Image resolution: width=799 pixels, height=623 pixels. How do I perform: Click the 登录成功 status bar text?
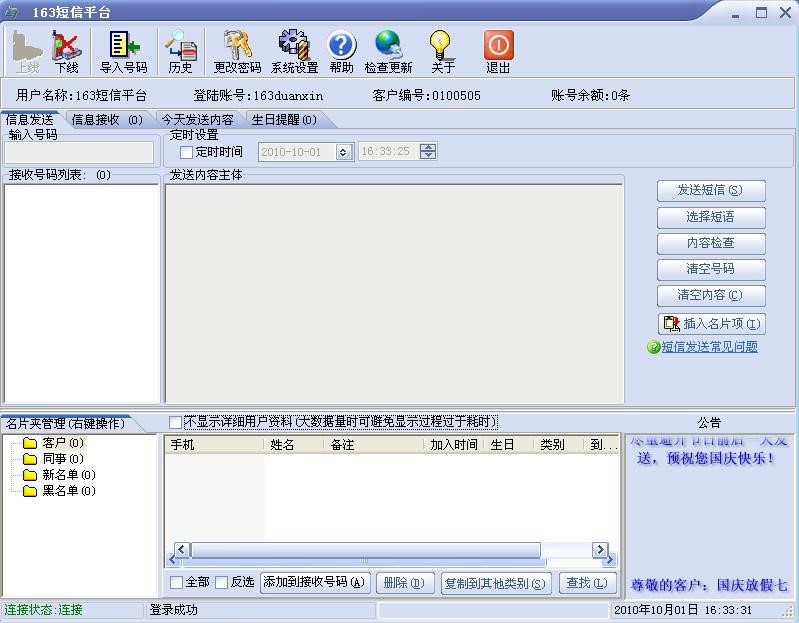[173, 610]
